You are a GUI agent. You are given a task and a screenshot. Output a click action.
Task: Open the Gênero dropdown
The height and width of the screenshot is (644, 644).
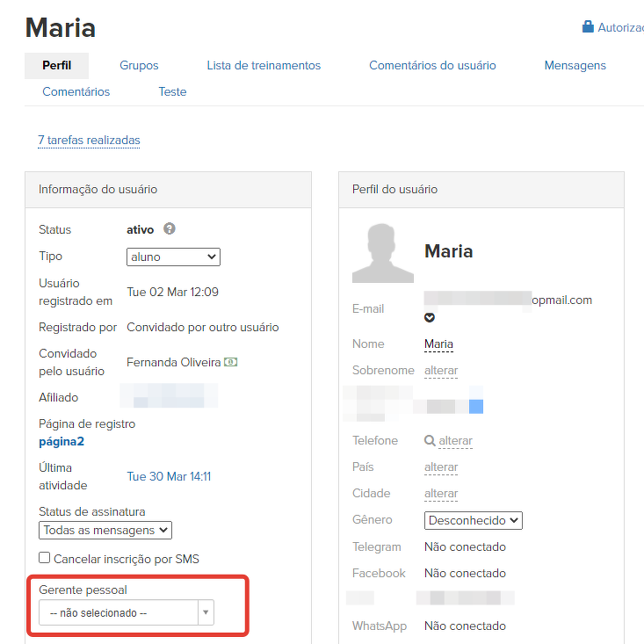pos(473,520)
